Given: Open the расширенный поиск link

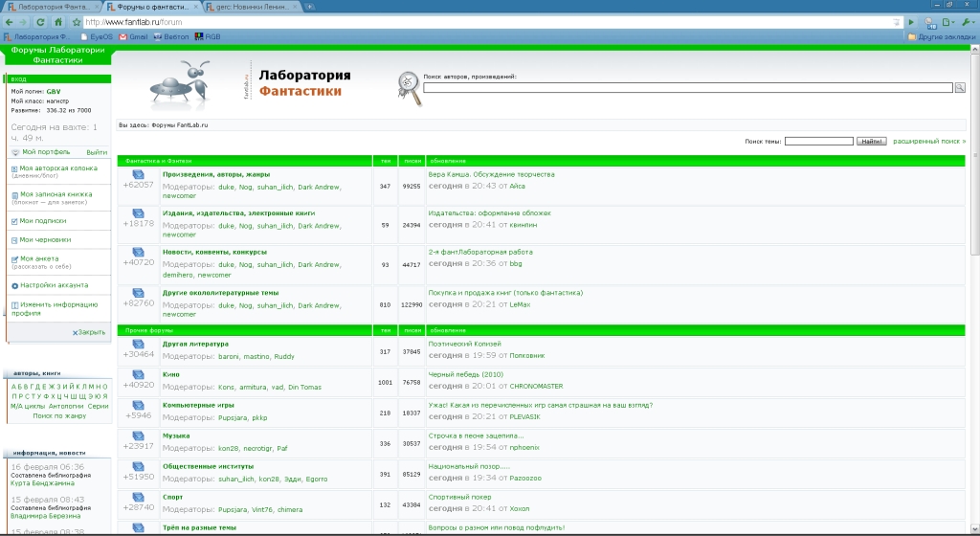Looking at the screenshot, I should (928, 142).
